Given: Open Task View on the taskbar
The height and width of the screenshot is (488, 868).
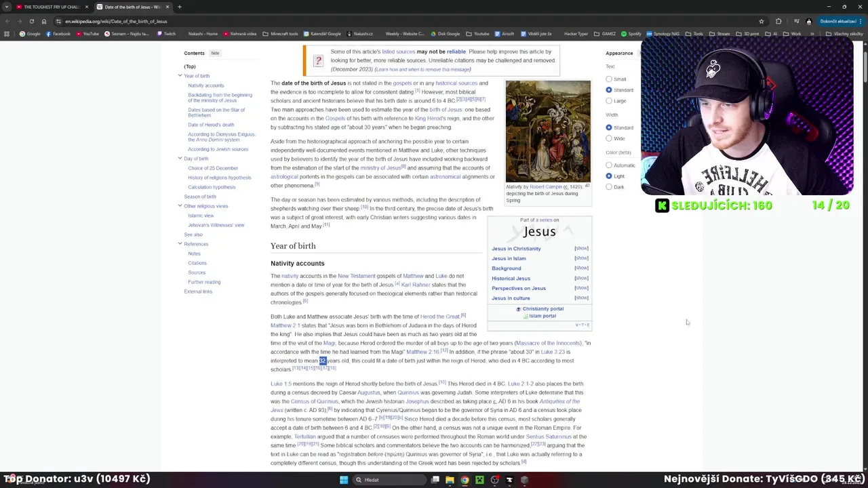Looking at the screenshot, I should click(x=435, y=480).
